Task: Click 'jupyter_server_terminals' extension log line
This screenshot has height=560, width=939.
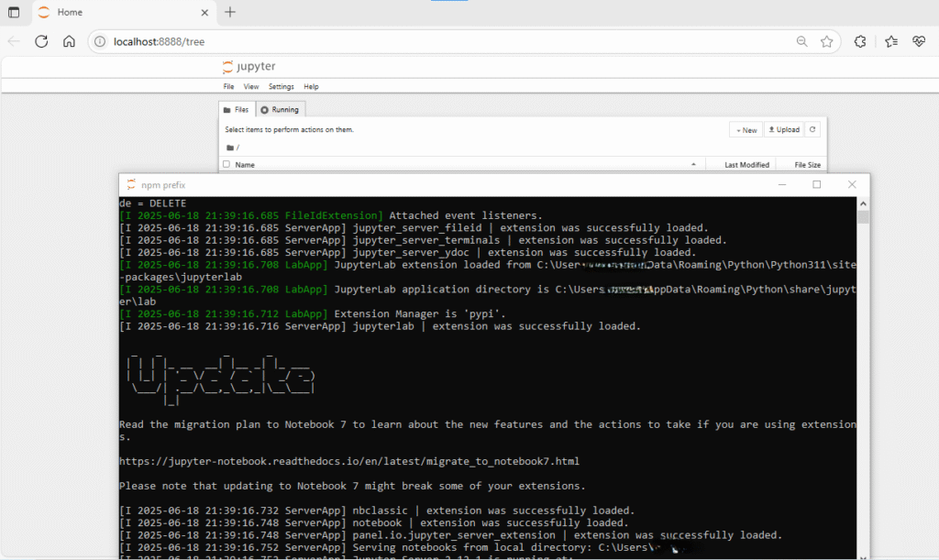Action: (423, 240)
